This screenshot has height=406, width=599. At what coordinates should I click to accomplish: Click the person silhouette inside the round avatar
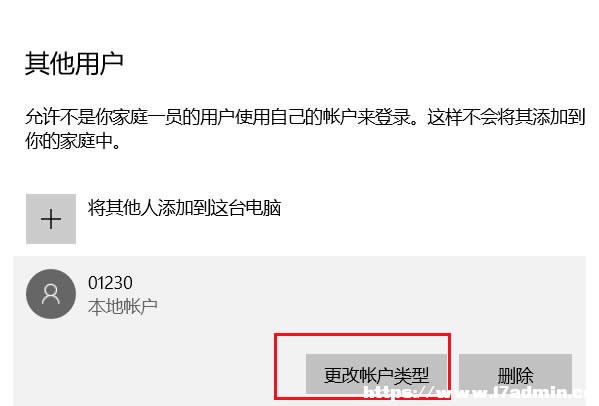pyautogui.click(x=51, y=294)
